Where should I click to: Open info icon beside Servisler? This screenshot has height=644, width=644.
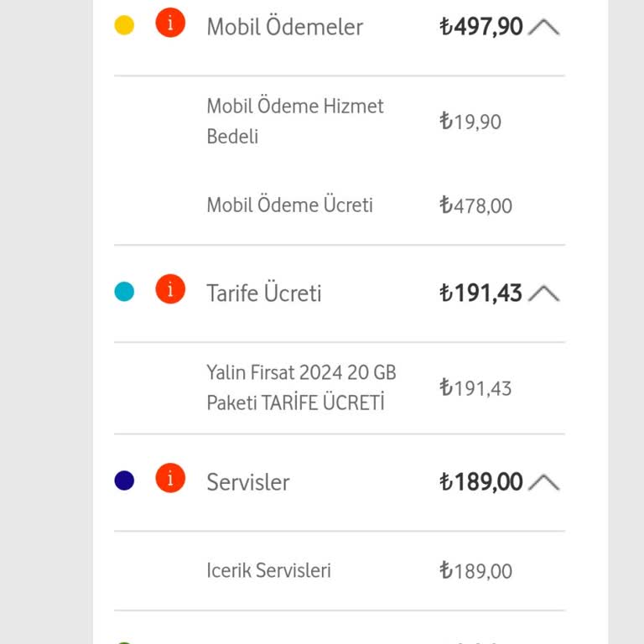pos(170,478)
